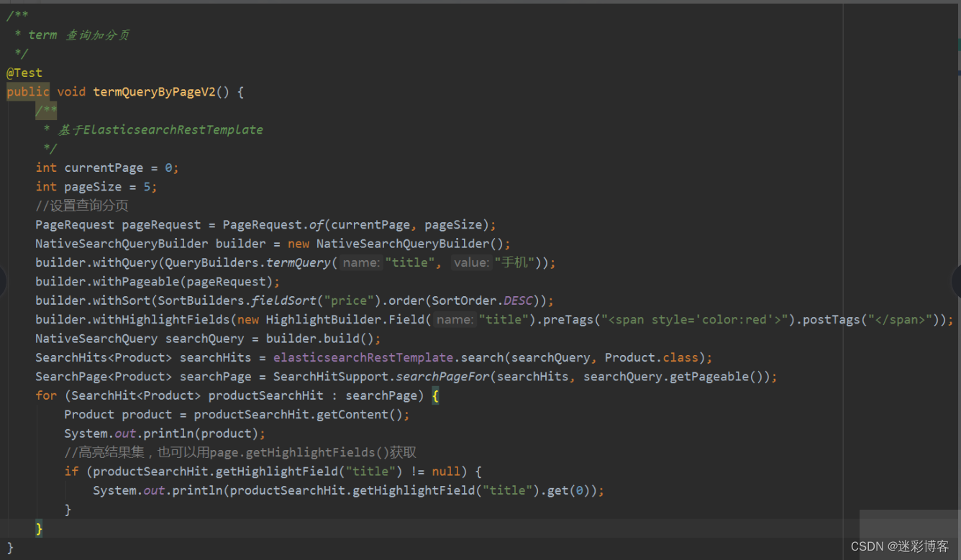Viewport: 961px width, 560px height.
Task: Click the termQuery method call
Action: point(298,262)
